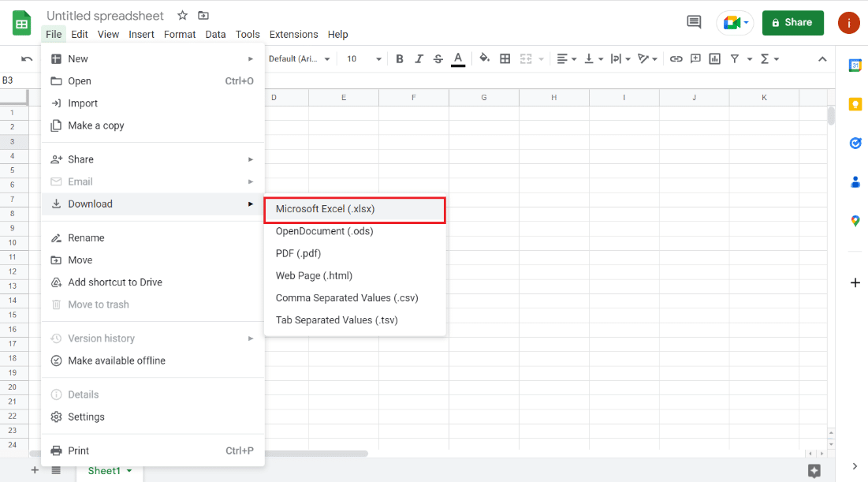Choose Microsoft Excel (.xlsx) download
The height and width of the screenshot is (482, 868).
pos(355,209)
